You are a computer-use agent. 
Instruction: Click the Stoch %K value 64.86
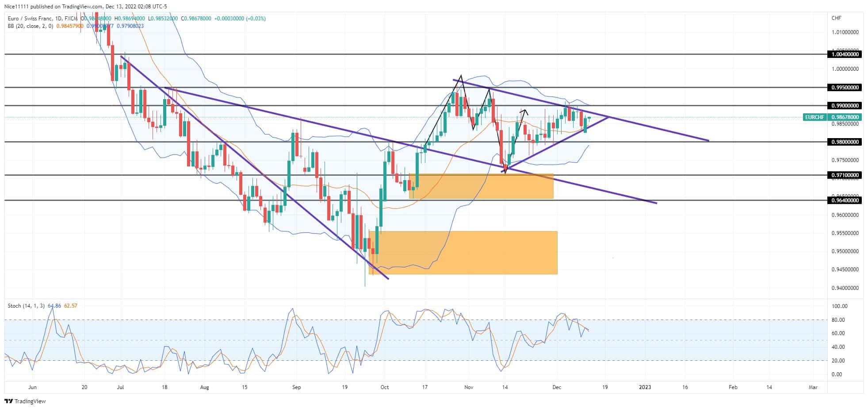pyautogui.click(x=54, y=306)
